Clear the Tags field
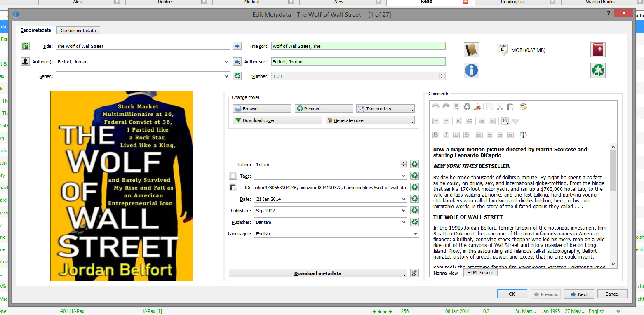Image resolution: width=644 pixels, height=315 pixels. click(x=414, y=176)
